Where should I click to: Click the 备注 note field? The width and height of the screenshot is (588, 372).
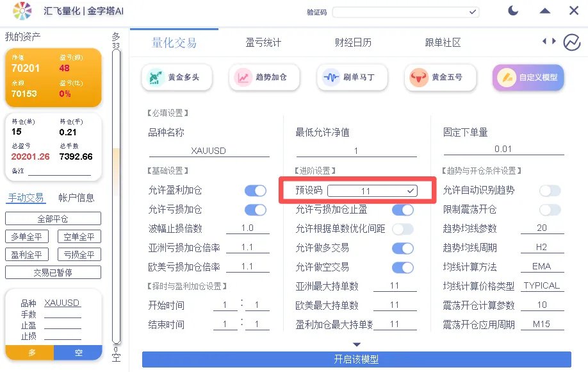[60, 171]
